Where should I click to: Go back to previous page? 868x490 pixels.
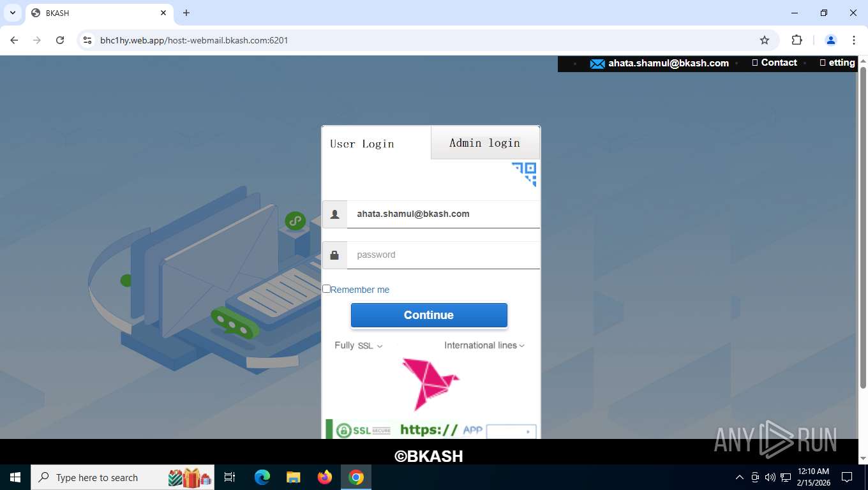coord(14,40)
